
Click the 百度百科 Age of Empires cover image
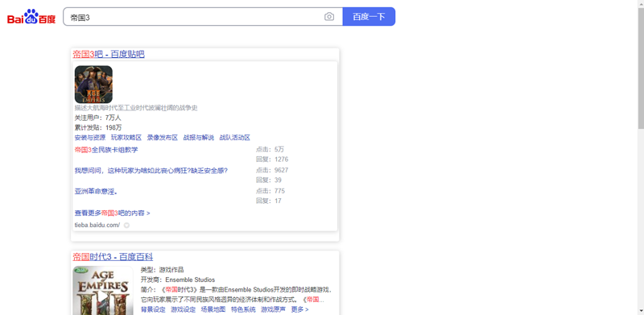pos(103,291)
